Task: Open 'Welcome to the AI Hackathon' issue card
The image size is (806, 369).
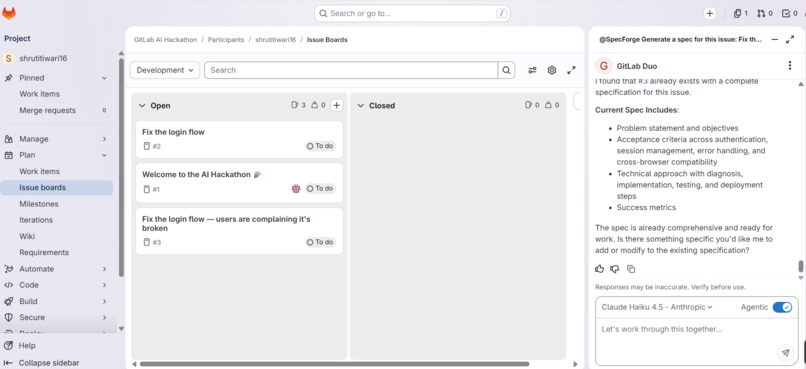Action: point(239,182)
